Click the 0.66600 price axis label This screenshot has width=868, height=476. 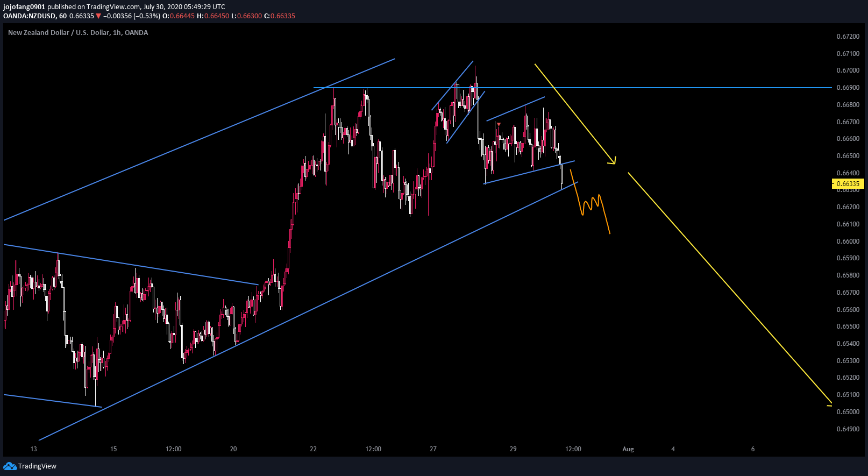(848, 139)
